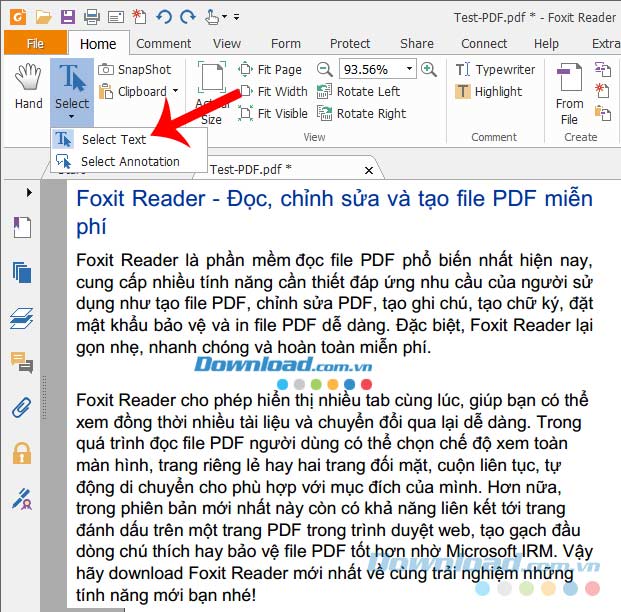Rotate the page right
Screen dimensions: 621x612
[x=362, y=114]
